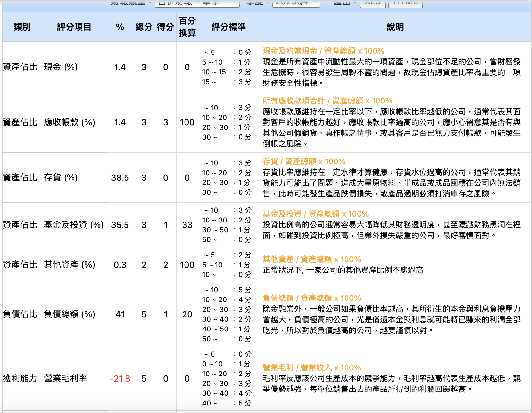Click the 除金融業外 liabilities explanation paragraph
This screenshot has width=532, height=413.
coord(392,320)
